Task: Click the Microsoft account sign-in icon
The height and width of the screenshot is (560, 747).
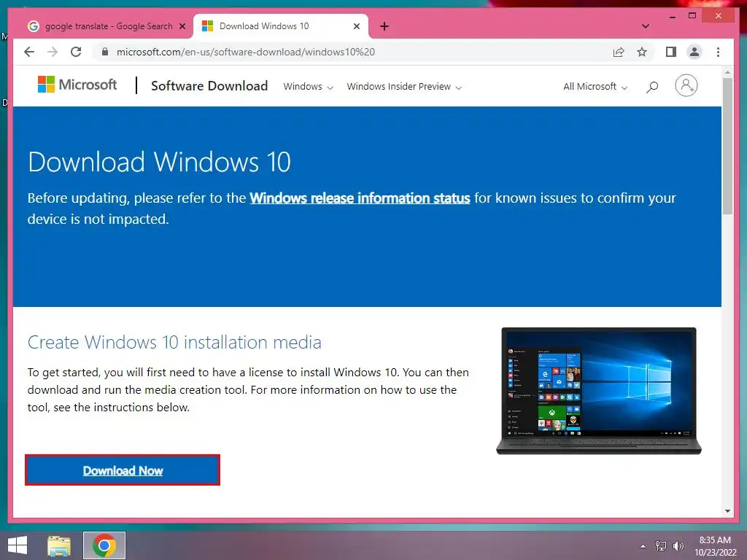Action: click(x=686, y=86)
